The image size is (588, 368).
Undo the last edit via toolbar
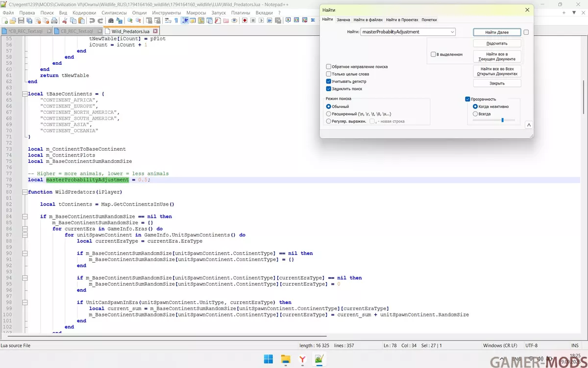click(92, 21)
